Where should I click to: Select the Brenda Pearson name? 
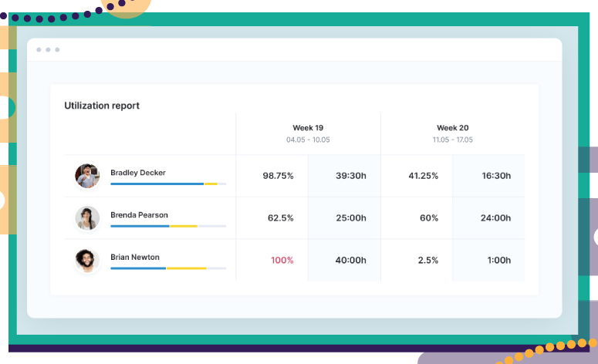tap(139, 215)
